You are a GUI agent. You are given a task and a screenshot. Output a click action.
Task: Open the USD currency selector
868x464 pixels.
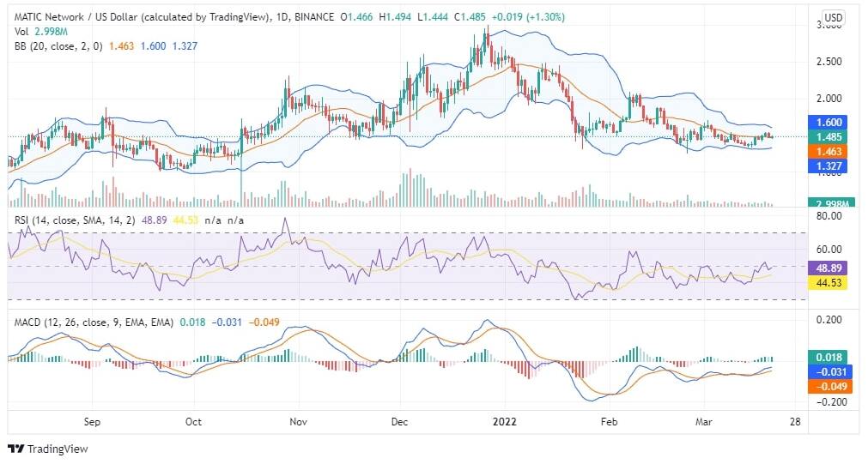click(x=833, y=18)
